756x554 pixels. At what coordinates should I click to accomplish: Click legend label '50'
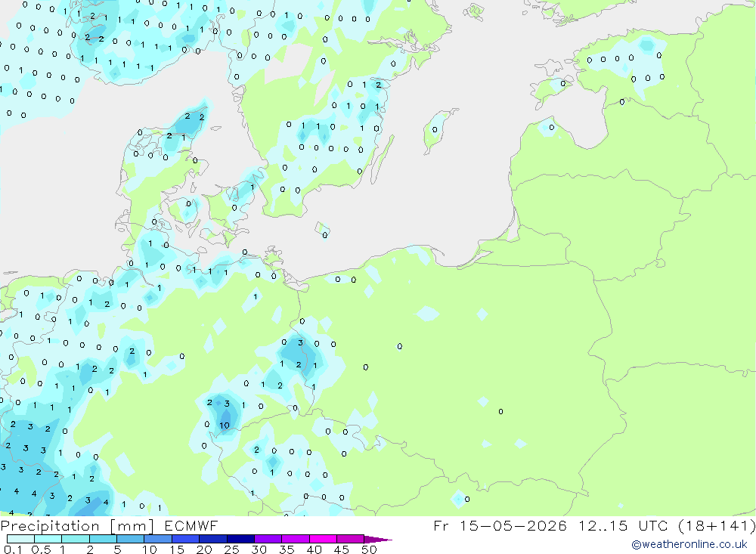(370, 549)
